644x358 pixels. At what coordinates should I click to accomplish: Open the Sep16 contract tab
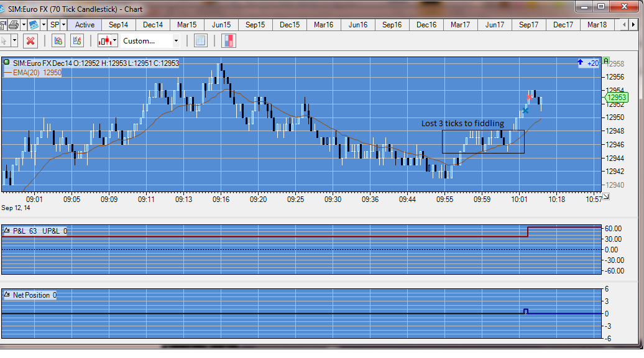click(x=392, y=25)
